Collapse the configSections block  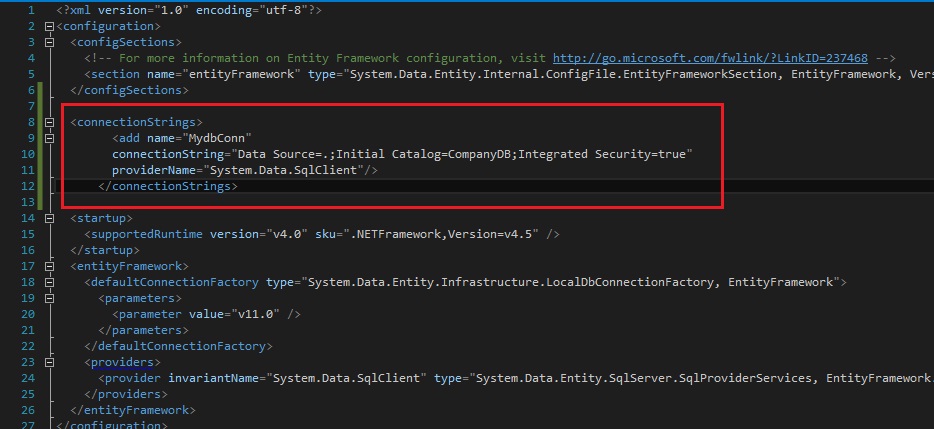[x=49, y=42]
